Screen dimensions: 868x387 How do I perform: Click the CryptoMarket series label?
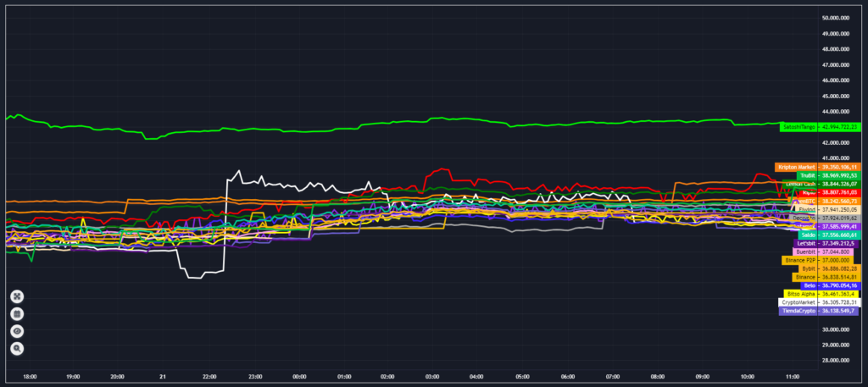pyautogui.click(x=798, y=302)
